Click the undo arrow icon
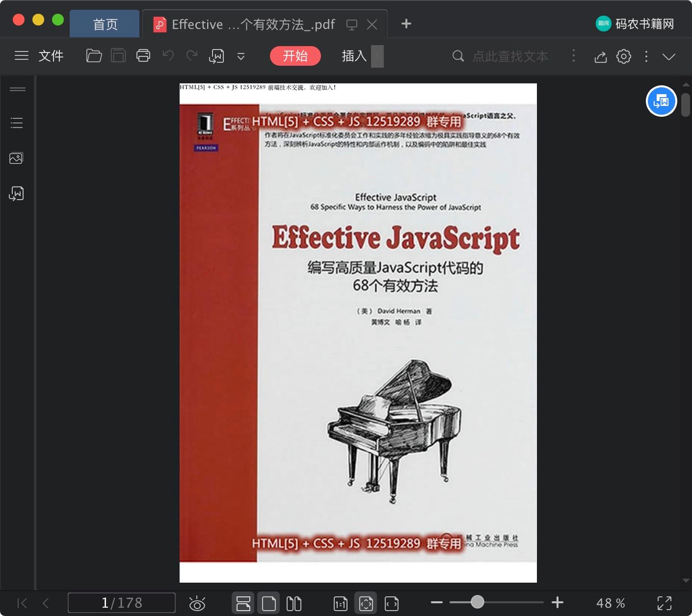Screen dimensions: 692x616 pos(168,55)
